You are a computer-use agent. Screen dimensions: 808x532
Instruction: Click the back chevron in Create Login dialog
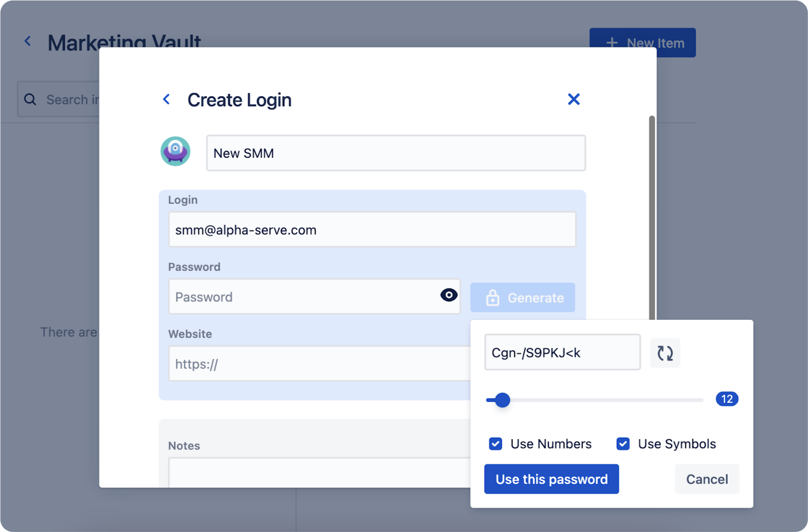pos(167,99)
